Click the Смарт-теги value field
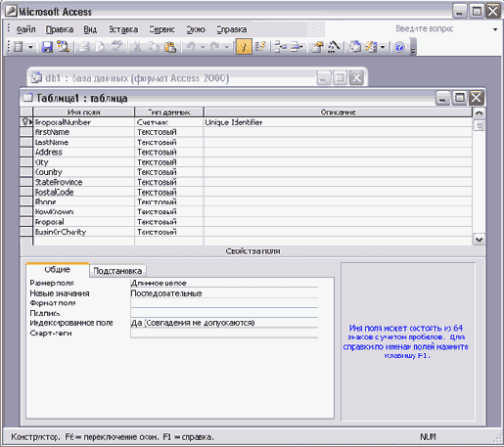504x447 pixels. point(224,333)
